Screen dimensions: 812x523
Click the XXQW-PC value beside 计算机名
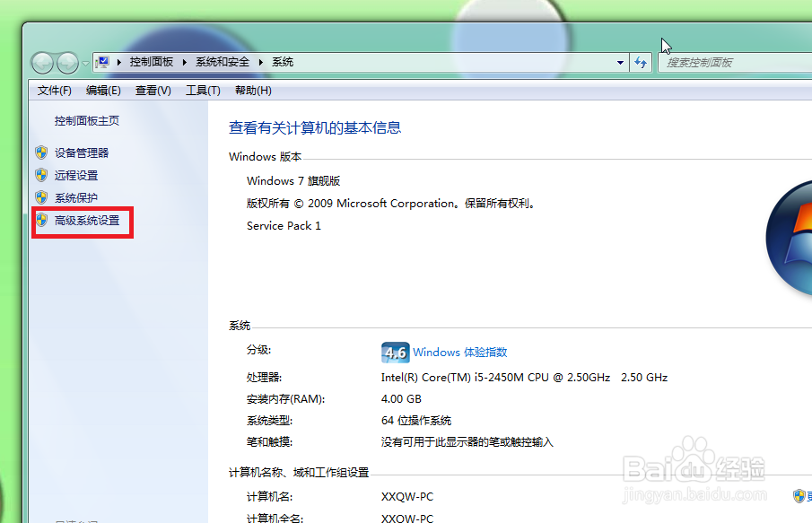pyautogui.click(x=407, y=497)
